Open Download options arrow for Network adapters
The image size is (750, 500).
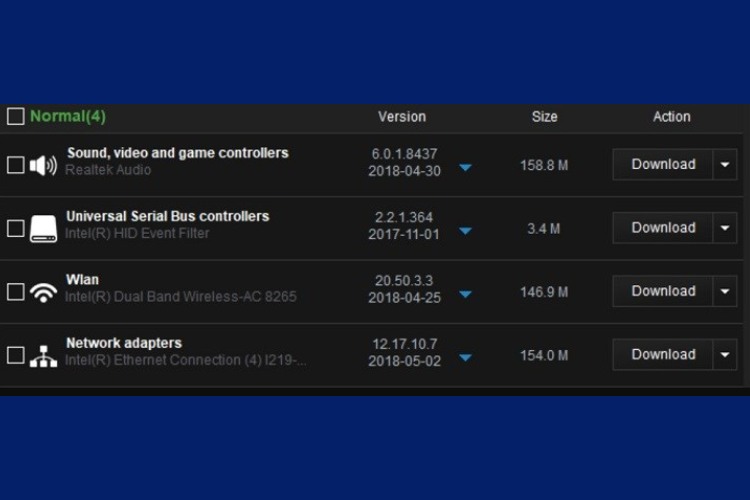pyautogui.click(x=725, y=354)
